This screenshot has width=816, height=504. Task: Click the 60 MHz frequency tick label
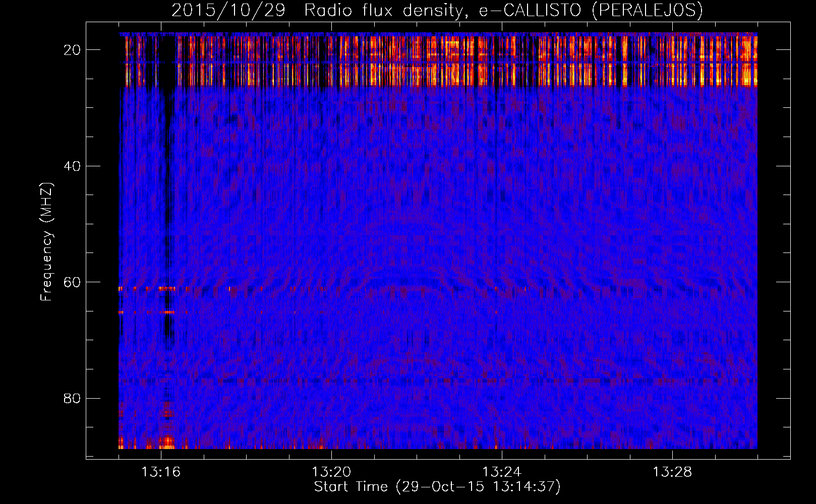coord(72,282)
